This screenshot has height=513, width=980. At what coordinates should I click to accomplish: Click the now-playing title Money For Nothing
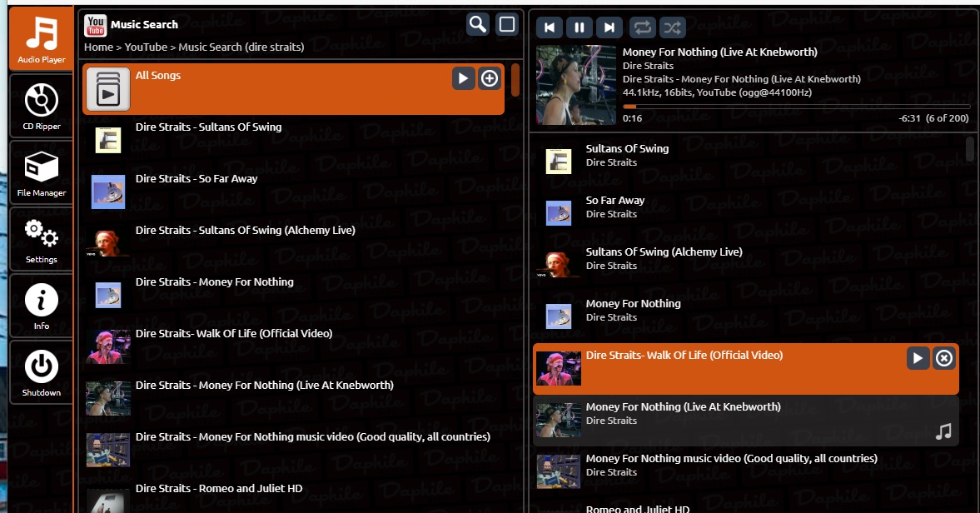(x=719, y=52)
